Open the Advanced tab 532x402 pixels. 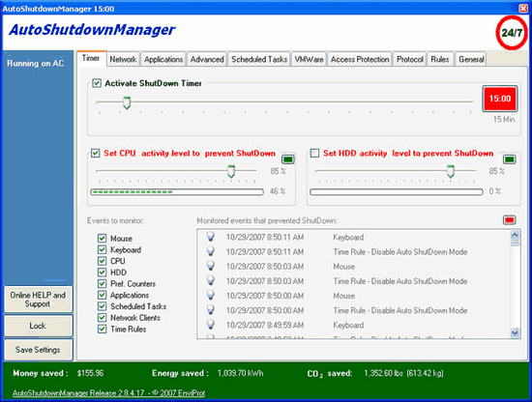(207, 59)
